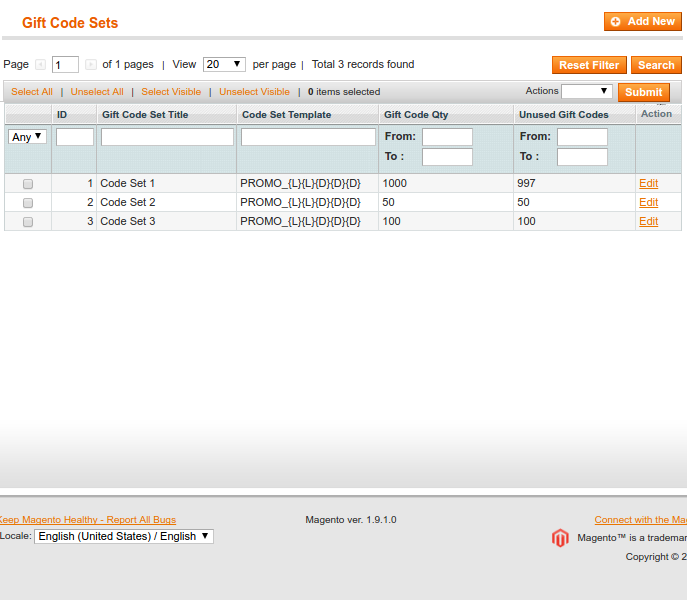Click the Magento logo in footer
The image size is (687, 600).
[x=560, y=538]
